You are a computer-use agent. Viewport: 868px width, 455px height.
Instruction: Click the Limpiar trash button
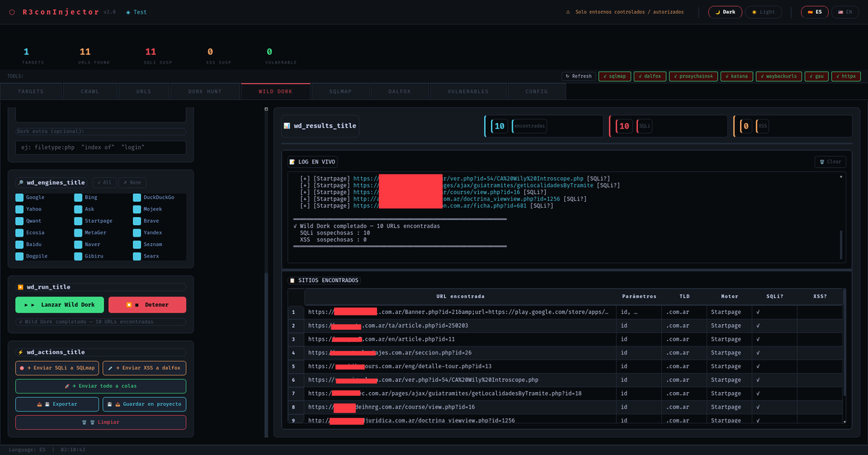[x=101, y=422]
